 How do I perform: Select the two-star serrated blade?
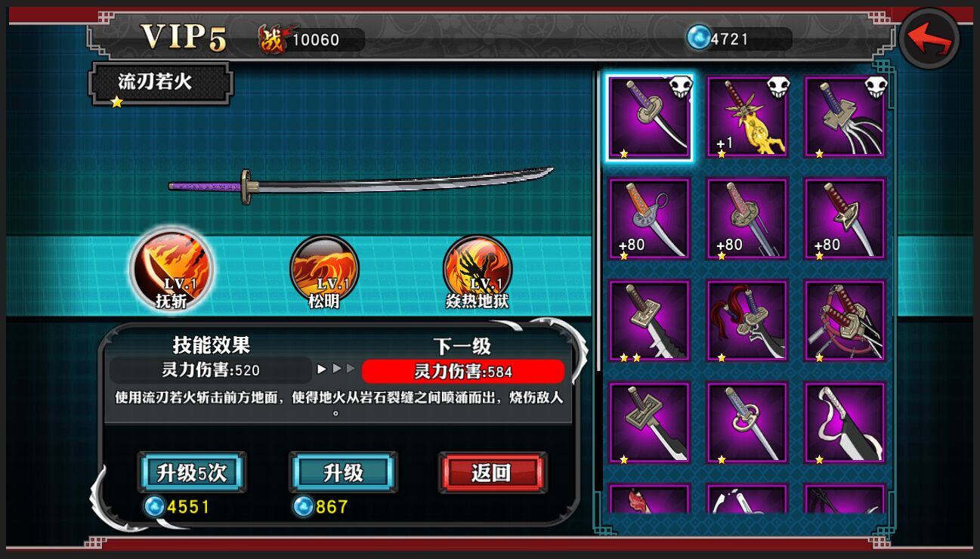pyautogui.click(x=649, y=321)
